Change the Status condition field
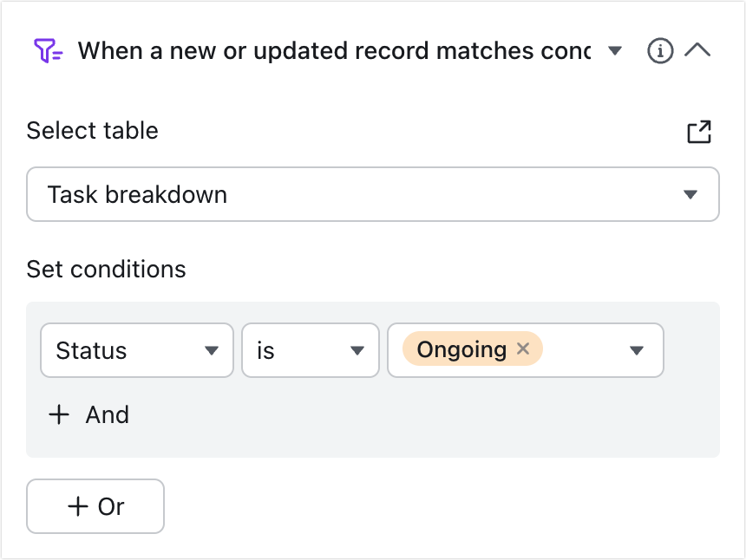Image resolution: width=746 pixels, height=560 pixels. [136, 350]
